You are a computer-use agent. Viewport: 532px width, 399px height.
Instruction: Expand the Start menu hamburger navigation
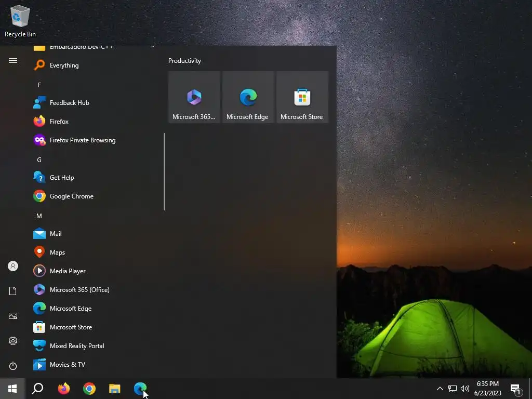[13, 60]
